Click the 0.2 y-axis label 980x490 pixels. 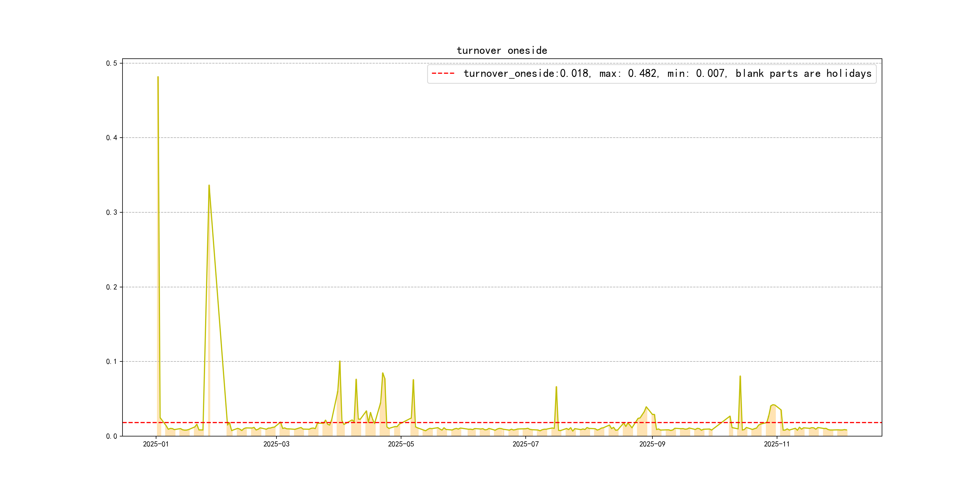point(112,287)
